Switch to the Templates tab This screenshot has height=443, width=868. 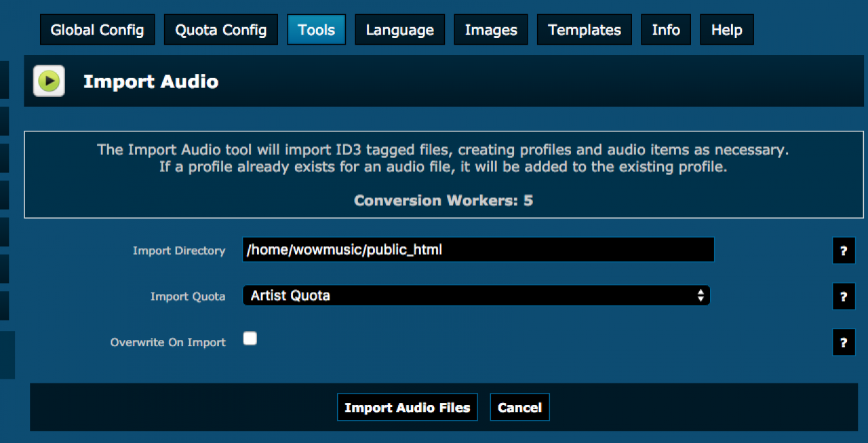pyautogui.click(x=584, y=30)
